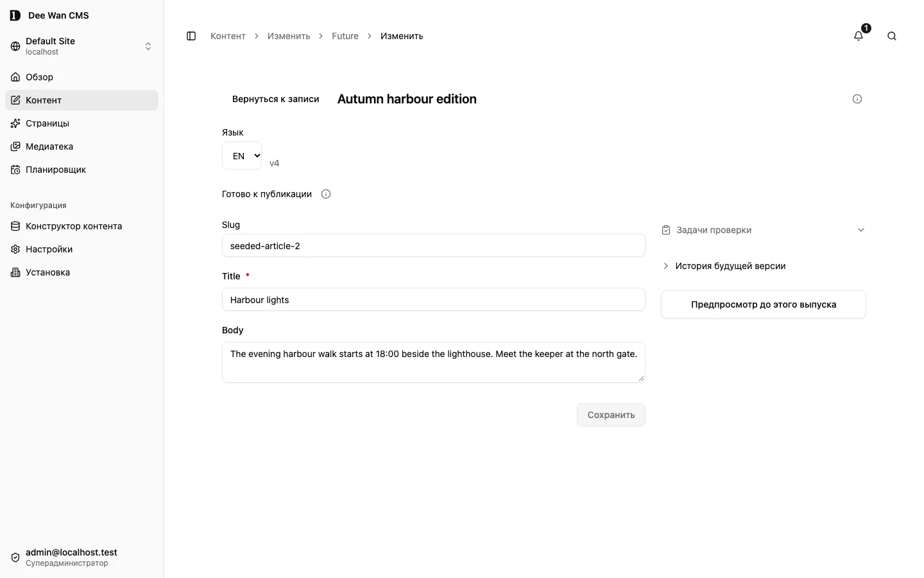This screenshot has height=578, width=924.
Task: Open the Язык language dropdown showing EN
Action: [x=242, y=155]
